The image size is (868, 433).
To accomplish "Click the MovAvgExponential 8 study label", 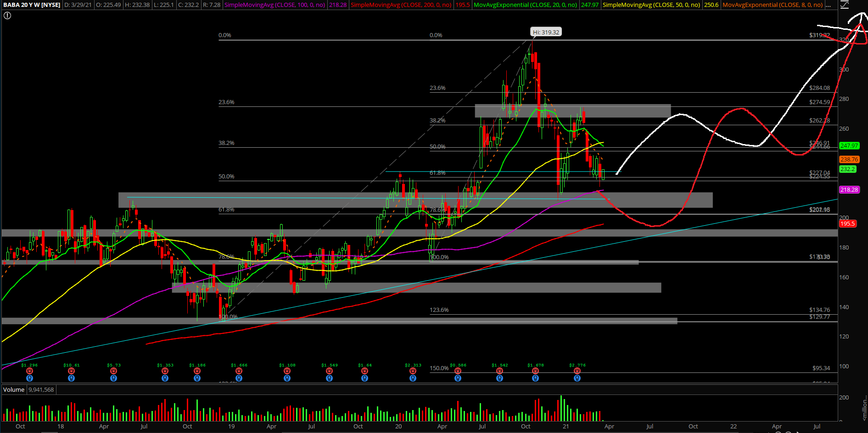I will [x=773, y=5].
